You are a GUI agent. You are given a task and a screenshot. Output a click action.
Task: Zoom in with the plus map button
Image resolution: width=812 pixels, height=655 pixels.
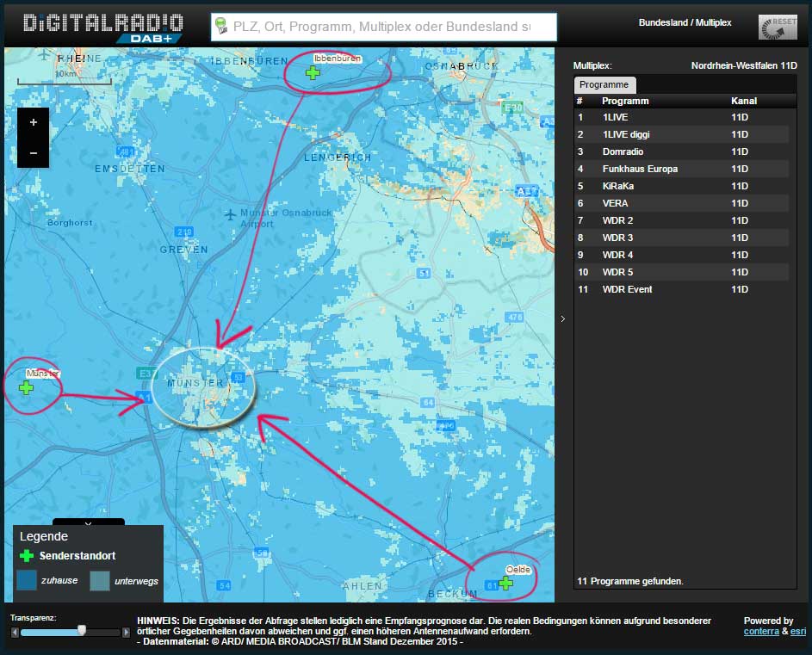(x=34, y=122)
